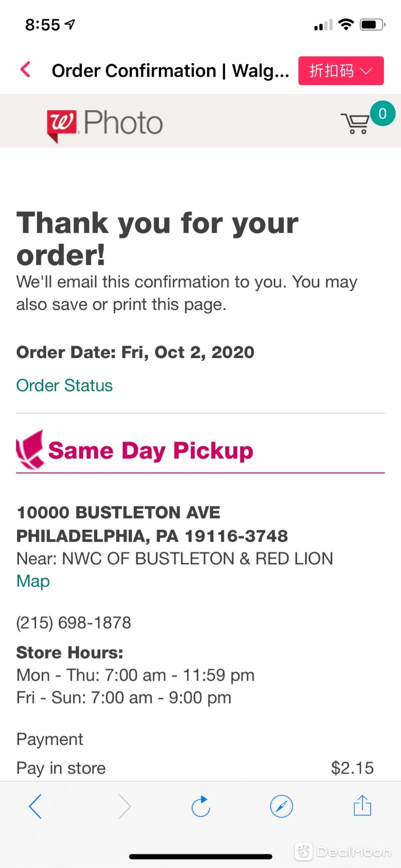Tap the share icon in bottom toolbar
This screenshot has width=401, height=868.
[362, 805]
